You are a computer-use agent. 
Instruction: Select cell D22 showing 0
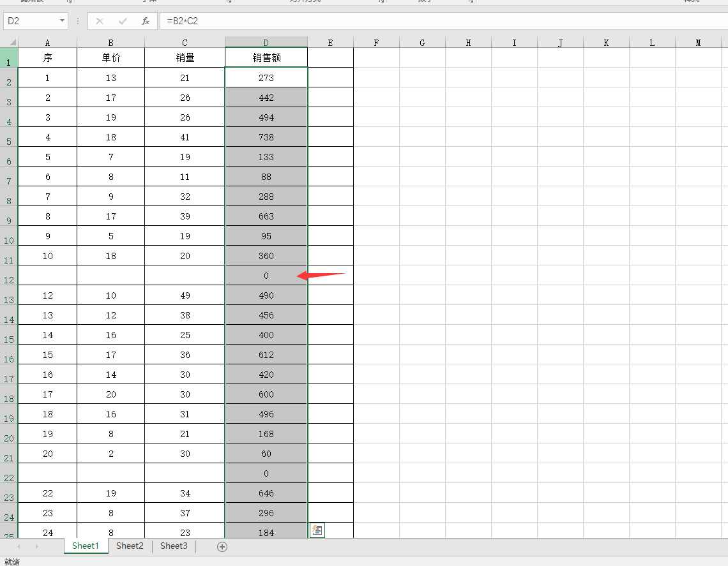coord(266,473)
